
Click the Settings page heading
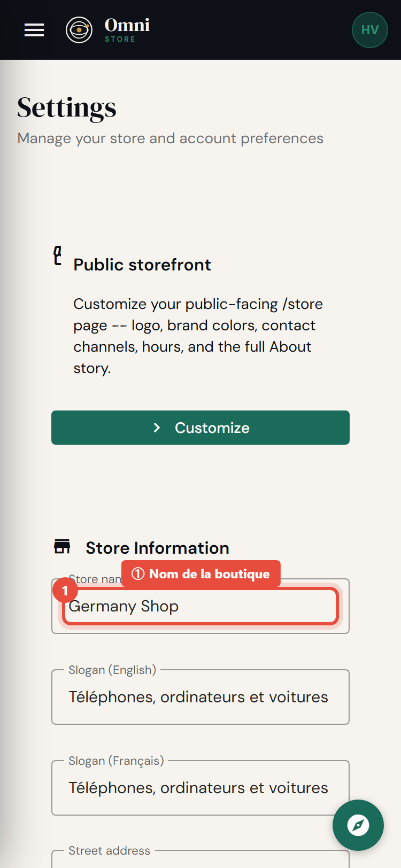(67, 107)
